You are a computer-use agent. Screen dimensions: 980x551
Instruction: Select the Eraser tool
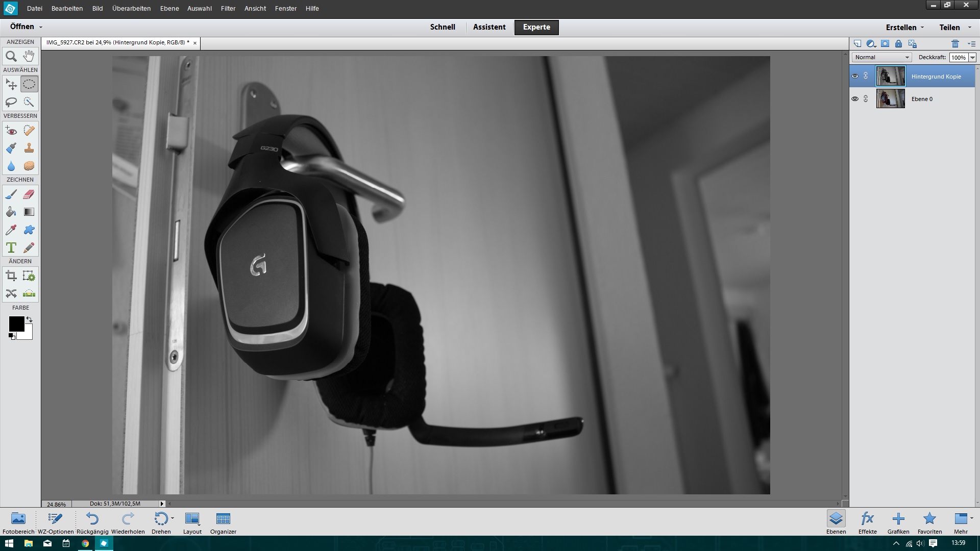point(29,194)
